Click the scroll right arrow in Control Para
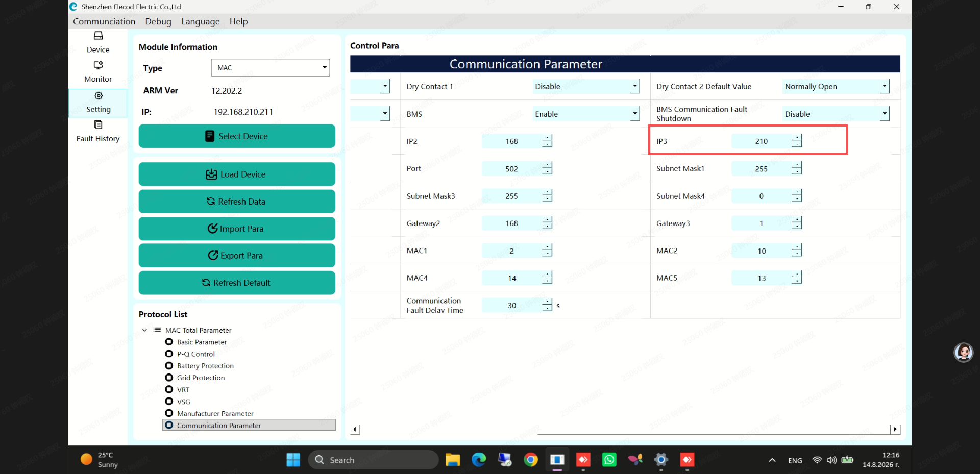The height and width of the screenshot is (474, 980). pos(895,430)
